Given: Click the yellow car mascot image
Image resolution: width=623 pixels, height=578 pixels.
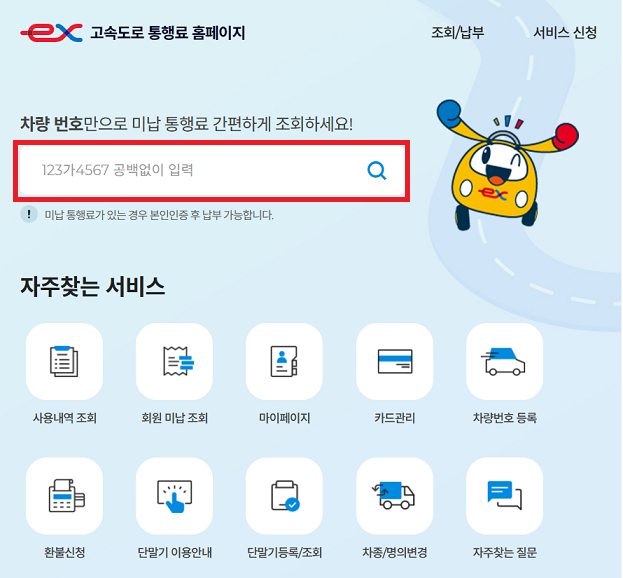Looking at the screenshot, I should coord(507,165).
